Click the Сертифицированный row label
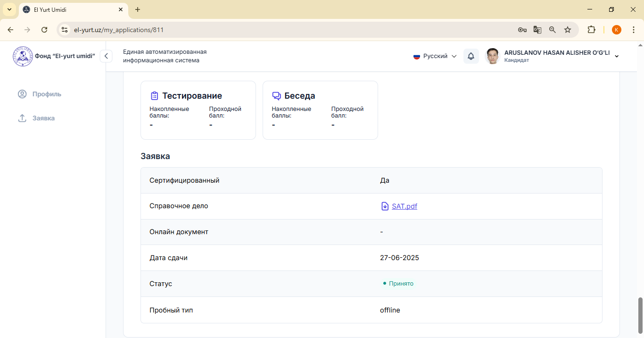Screen dimensions: 644x338 coord(184,180)
